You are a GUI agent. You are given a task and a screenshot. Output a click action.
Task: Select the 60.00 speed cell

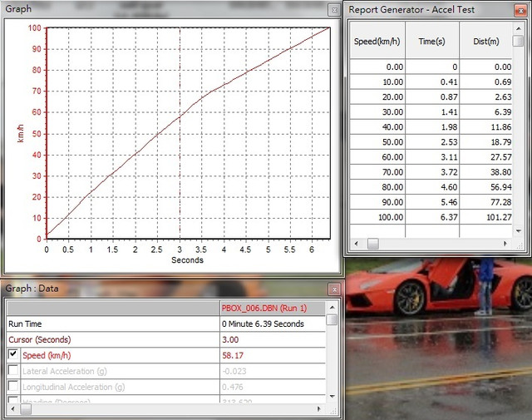377,157
